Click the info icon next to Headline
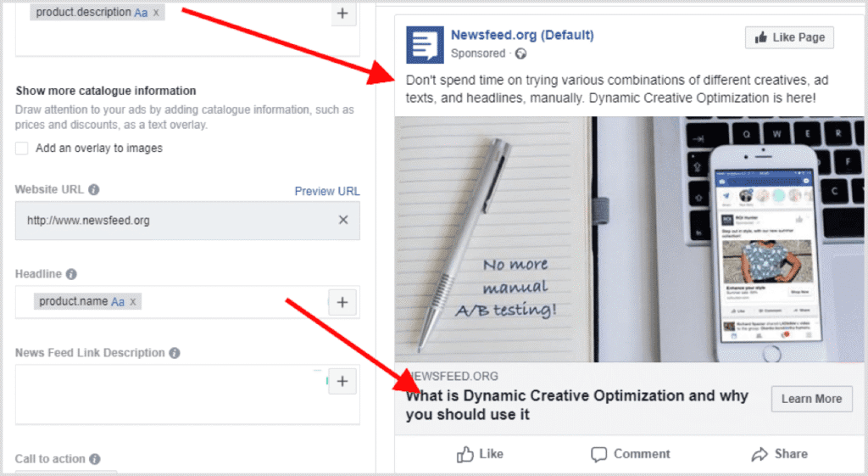Screen dimensions: 868x476 71,274
